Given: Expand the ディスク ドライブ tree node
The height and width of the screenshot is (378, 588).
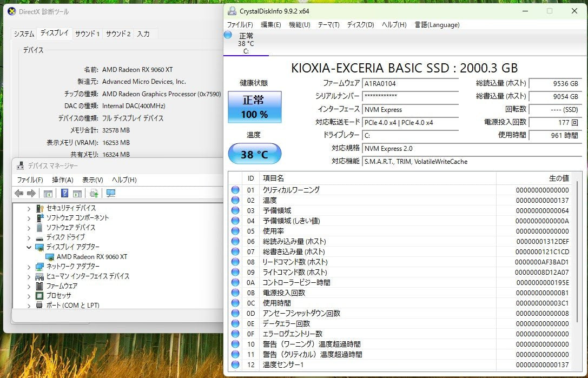Looking at the screenshot, I should (29, 238).
